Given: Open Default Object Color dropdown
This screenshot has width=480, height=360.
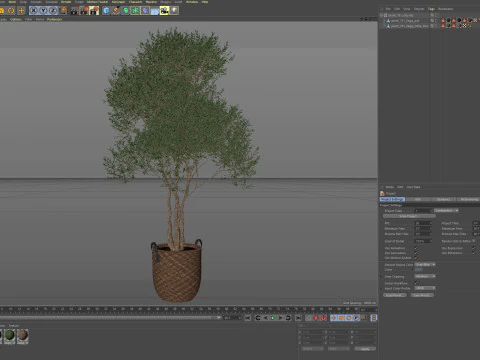Looking at the screenshot, I should 425,264.
